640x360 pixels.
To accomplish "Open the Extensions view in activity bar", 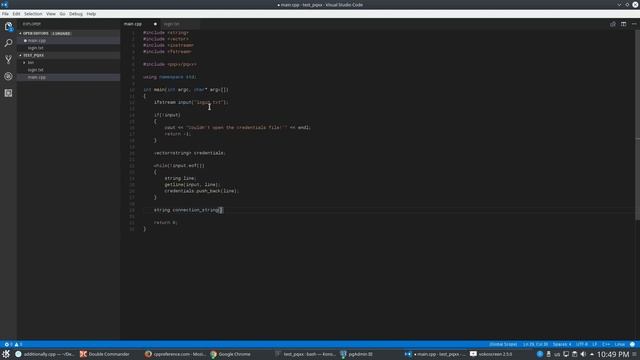I will 8,93.
